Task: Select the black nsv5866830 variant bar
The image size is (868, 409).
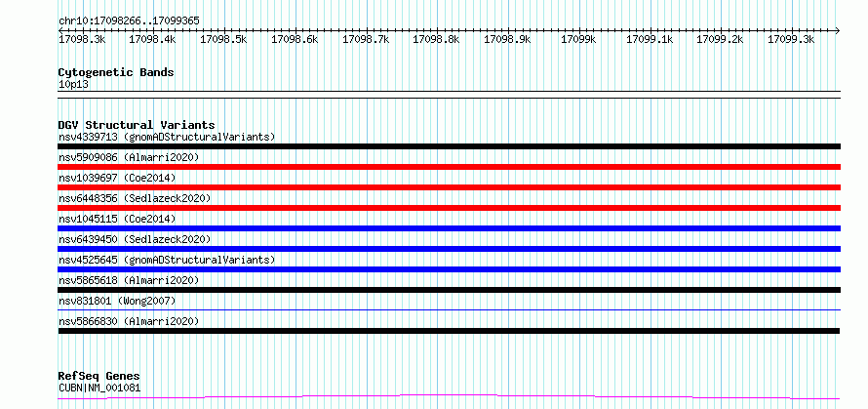Action: tap(449, 331)
